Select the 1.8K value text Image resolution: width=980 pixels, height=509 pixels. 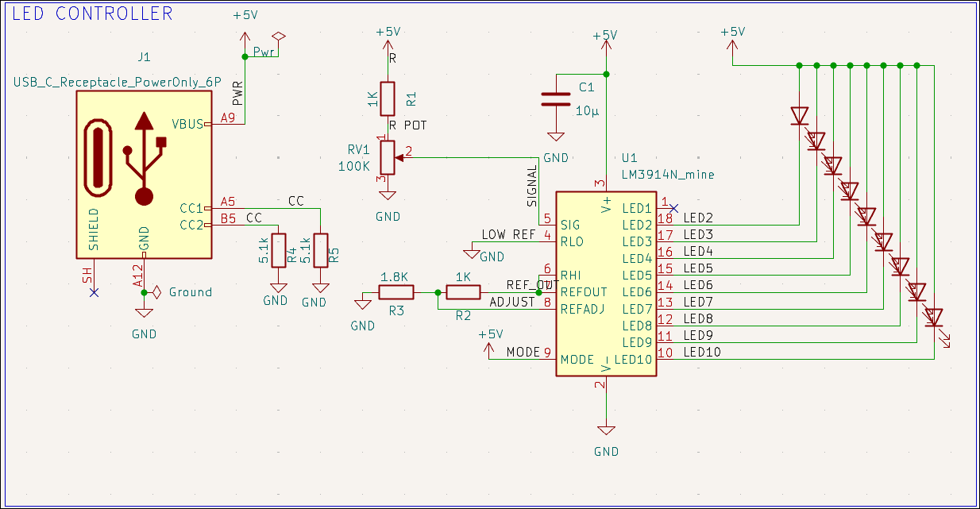tap(395, 276)
